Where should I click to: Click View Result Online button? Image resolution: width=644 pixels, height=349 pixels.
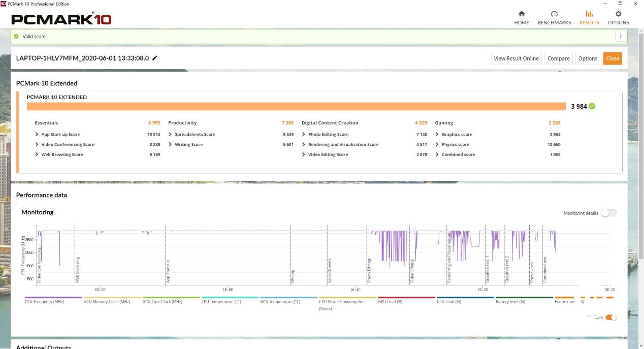coord(516,58)
